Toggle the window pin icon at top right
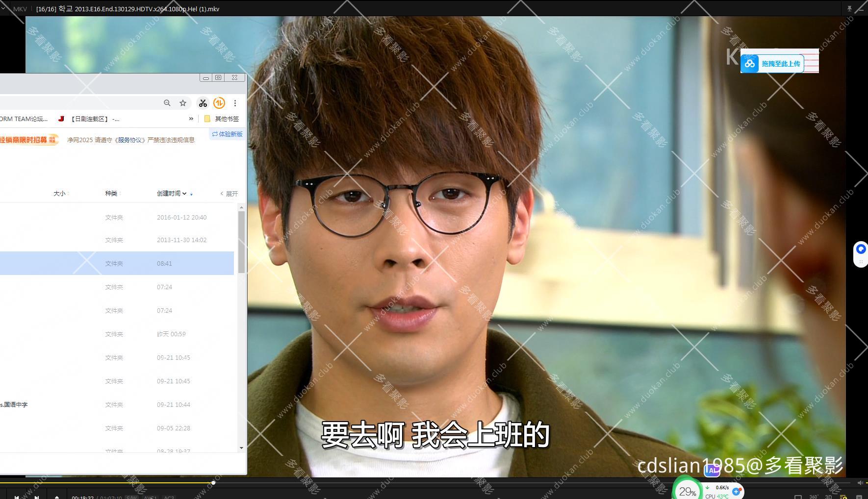The image size is (868, 499). click(849, 8)
